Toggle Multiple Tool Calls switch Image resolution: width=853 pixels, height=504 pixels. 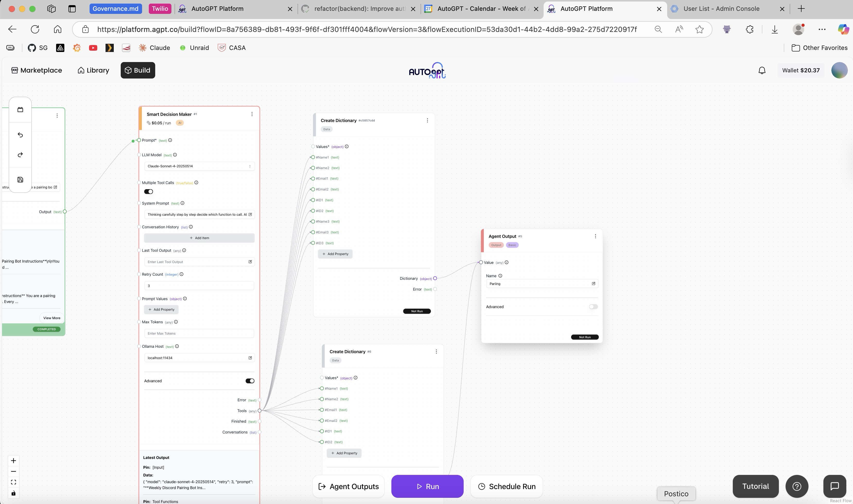click(x=149, y=192)
